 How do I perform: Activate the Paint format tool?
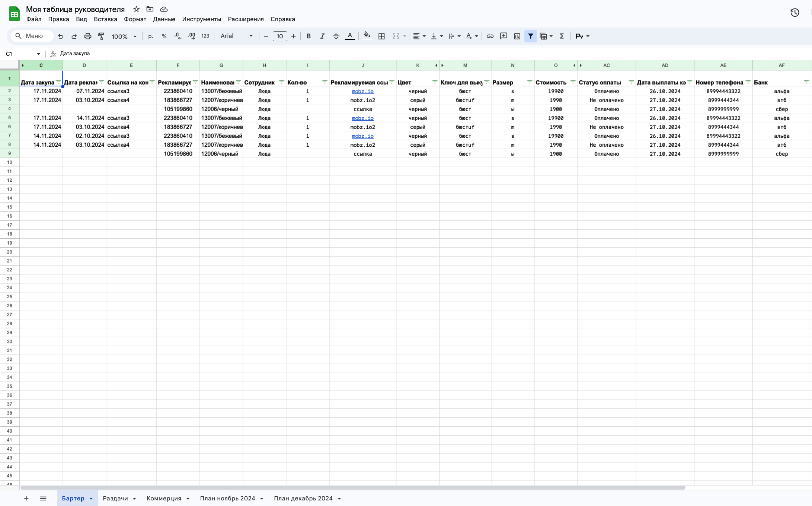[101, 36]
